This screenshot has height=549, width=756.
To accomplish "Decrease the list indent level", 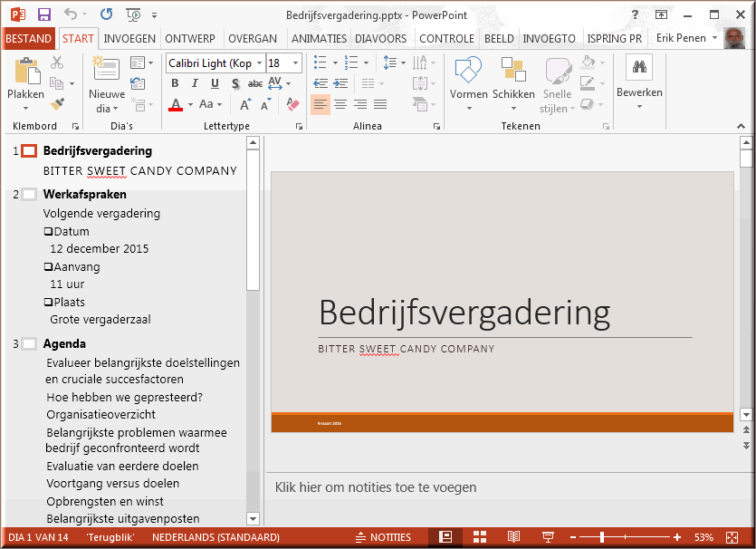I will (x=321, y=83).
